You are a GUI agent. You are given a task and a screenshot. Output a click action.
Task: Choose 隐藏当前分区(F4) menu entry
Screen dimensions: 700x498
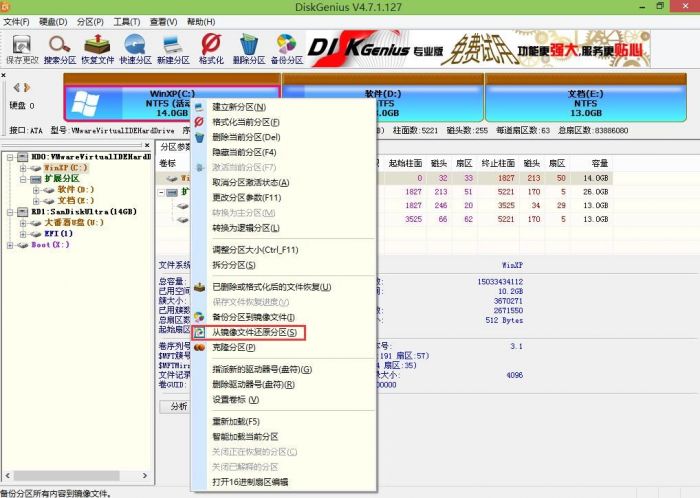(x=244, y=152)
